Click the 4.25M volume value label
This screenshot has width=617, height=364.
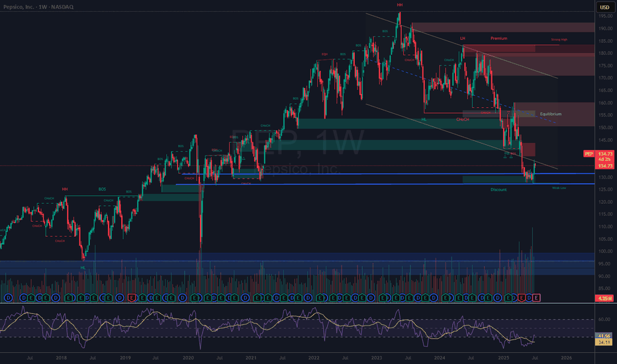pyautogui.click(x=604, y=298)
